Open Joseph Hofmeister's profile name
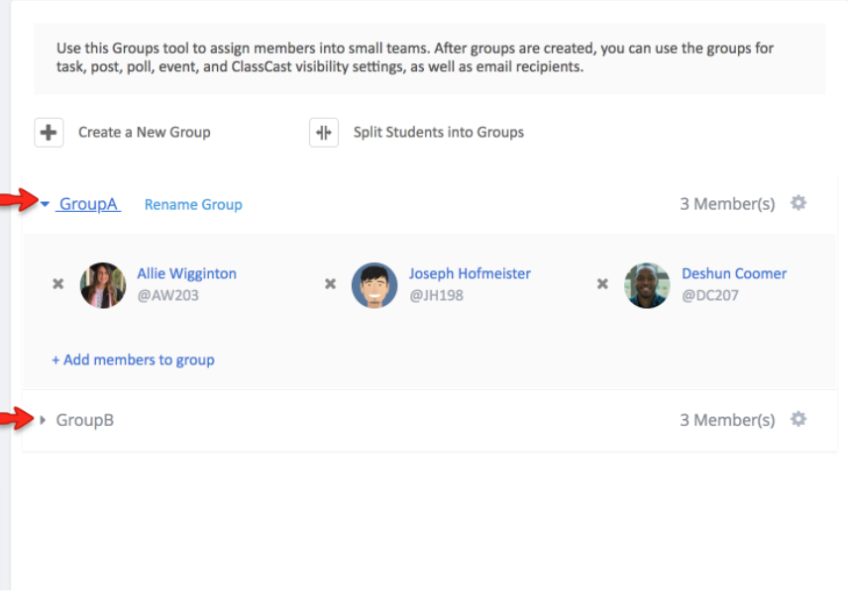Image resolution: width=848 pixels, height=616 pixels. coord(470,273)
